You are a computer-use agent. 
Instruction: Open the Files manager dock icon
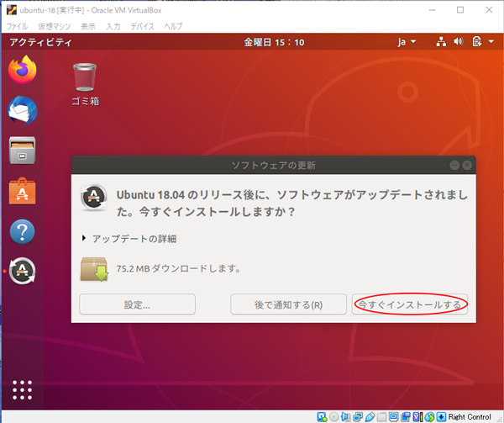tap(22, 151)
